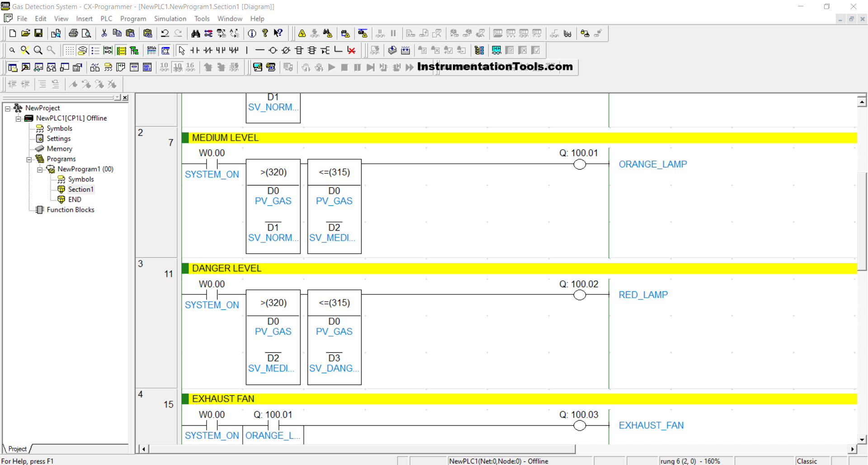Select the New Contact tool in toolbar
Screen dimensions: 868x465
(x=195, y=50)
